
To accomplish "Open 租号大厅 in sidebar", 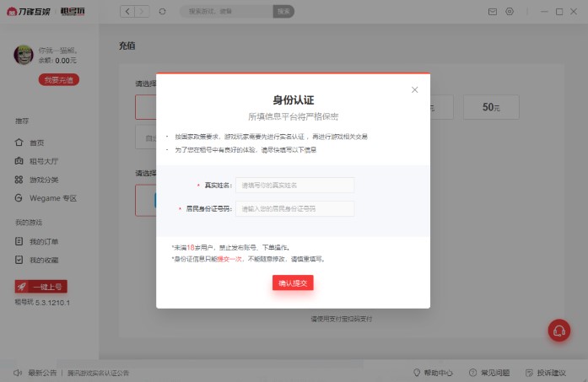I will [x=41, y=161].
